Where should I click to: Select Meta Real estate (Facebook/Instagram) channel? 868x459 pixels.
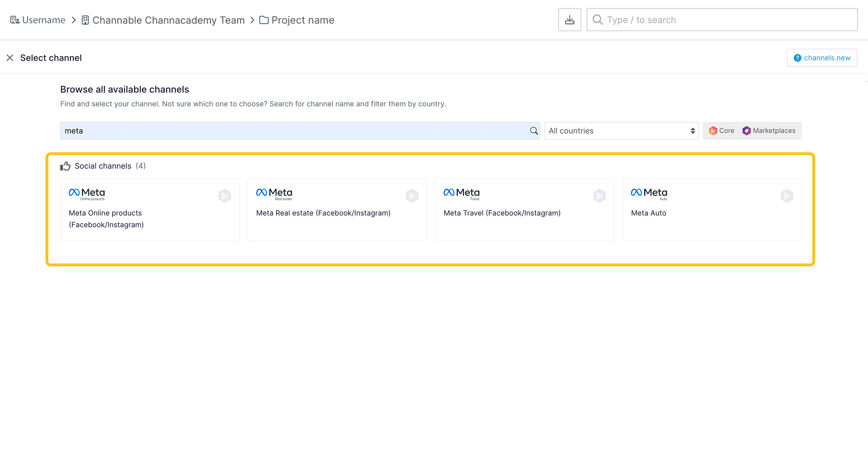[x=337, y=209]
